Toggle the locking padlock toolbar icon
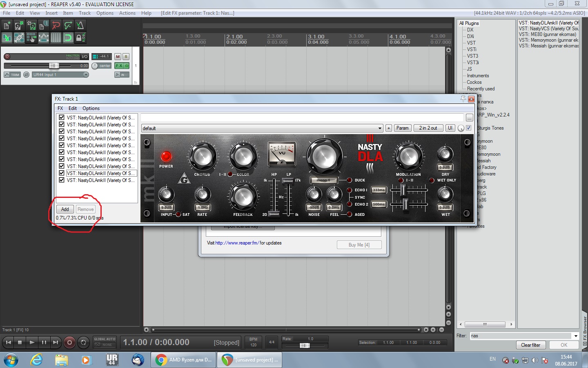 80,38
